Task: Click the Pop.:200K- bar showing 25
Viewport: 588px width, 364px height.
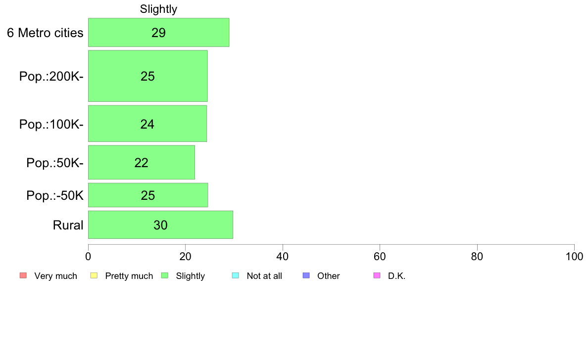Action: pyautogui.click(x=148, y=76)
